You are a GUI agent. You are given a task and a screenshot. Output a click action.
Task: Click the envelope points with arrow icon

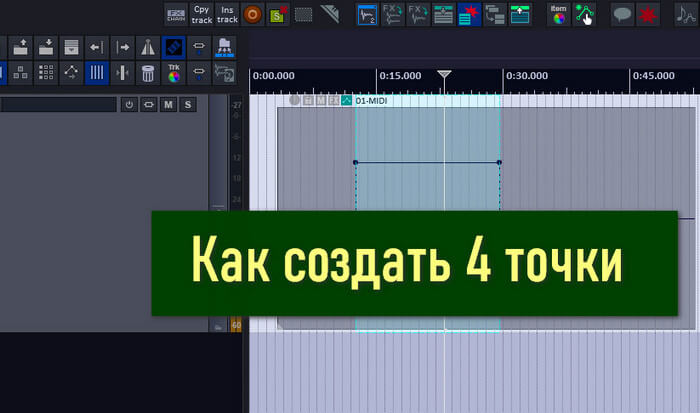click(x=71, y=73)
